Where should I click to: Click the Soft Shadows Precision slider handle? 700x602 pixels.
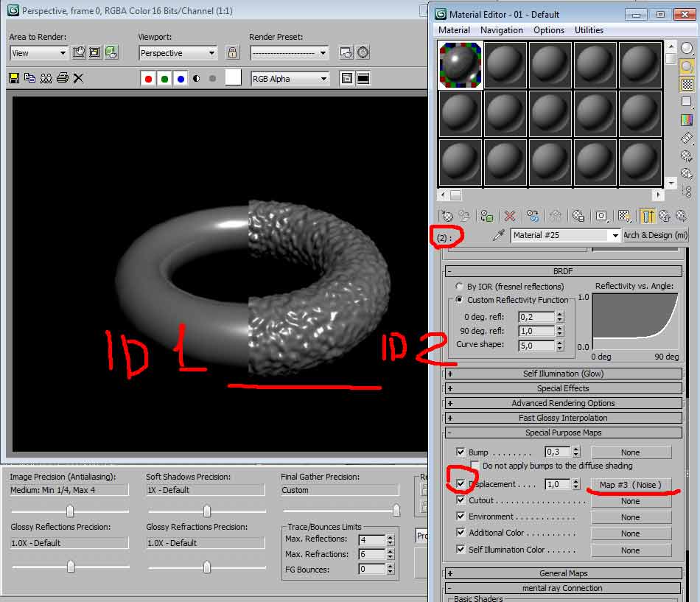207,511
